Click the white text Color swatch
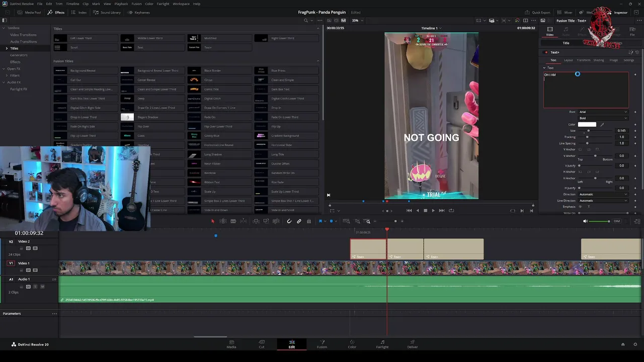The image size is (644, 362). pyautogui.click(x=587, y=125)
